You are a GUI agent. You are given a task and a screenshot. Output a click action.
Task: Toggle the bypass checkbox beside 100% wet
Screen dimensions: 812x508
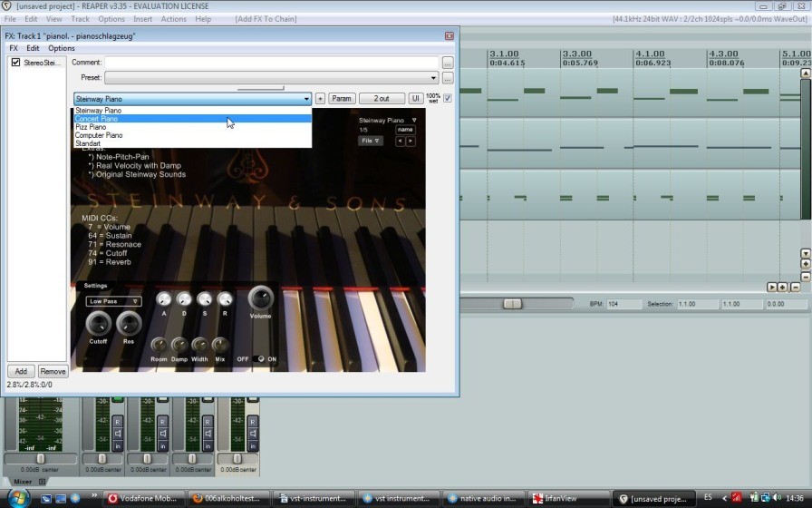tap(448, 98)
